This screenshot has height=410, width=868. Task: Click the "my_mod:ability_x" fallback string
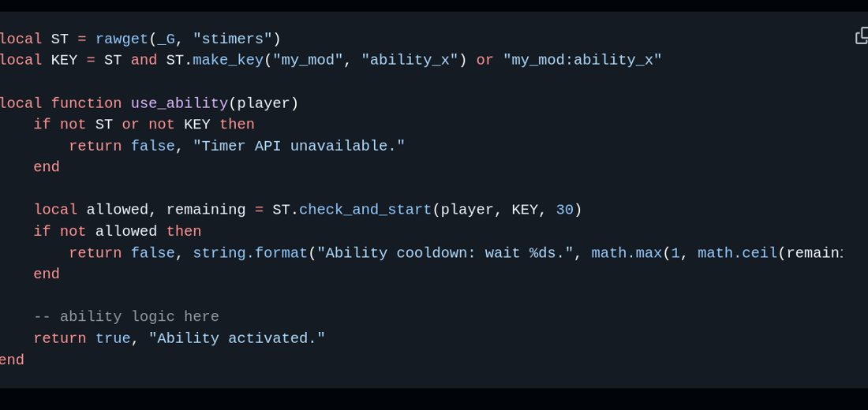click(x=582, y=60)
